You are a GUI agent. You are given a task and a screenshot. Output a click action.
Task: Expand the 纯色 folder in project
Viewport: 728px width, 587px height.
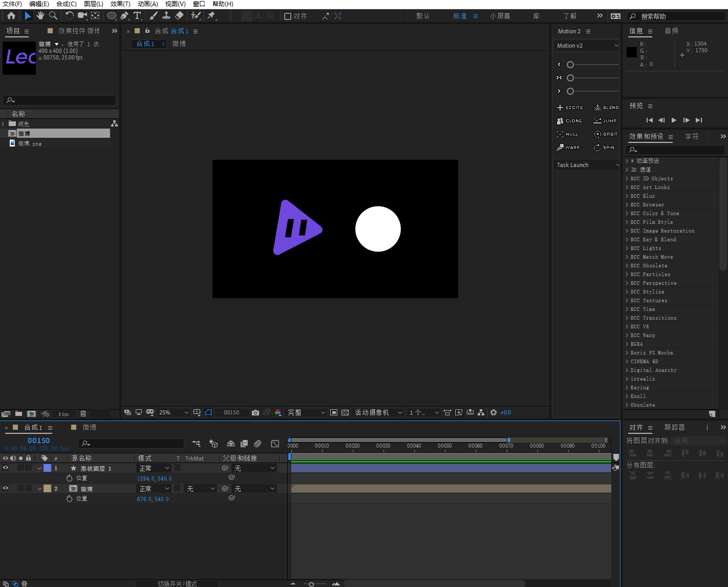[3, 124]
